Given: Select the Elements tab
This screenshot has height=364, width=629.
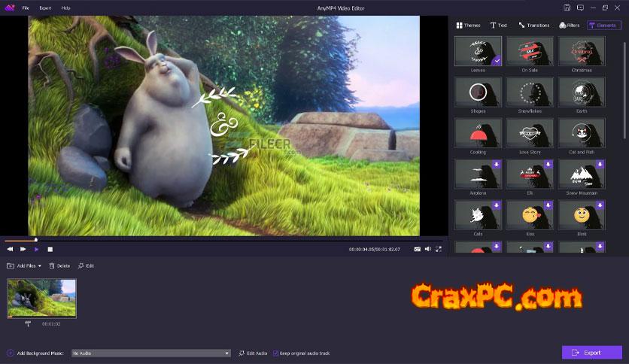Looking at the screenshot, I should 604,26.
